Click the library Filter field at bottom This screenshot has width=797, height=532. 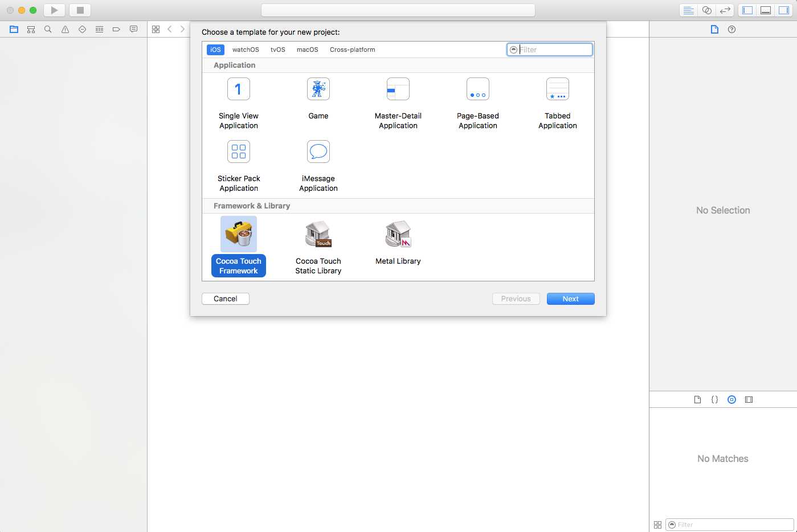click(x=730, y=525)
